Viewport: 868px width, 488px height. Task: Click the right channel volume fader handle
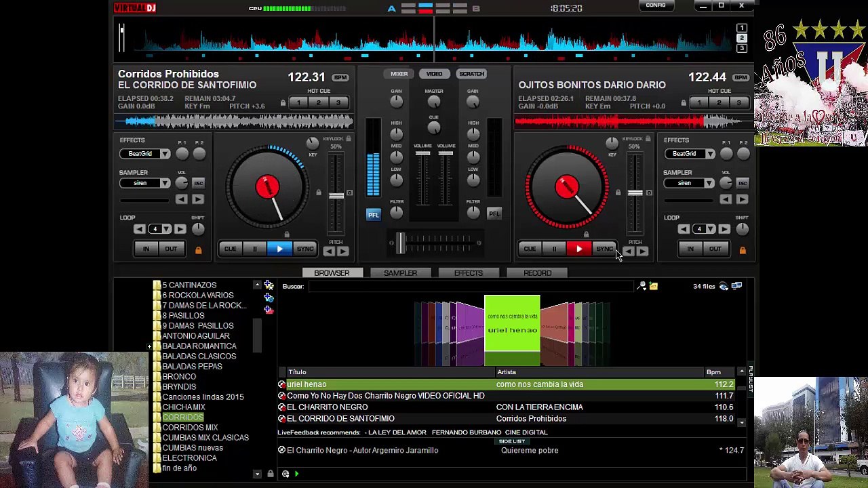pyautogui.click(x=446, y=154)
